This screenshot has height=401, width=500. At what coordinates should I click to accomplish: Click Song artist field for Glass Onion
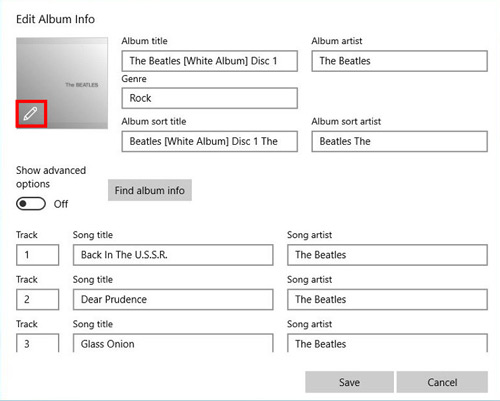(x=387, y=343)
